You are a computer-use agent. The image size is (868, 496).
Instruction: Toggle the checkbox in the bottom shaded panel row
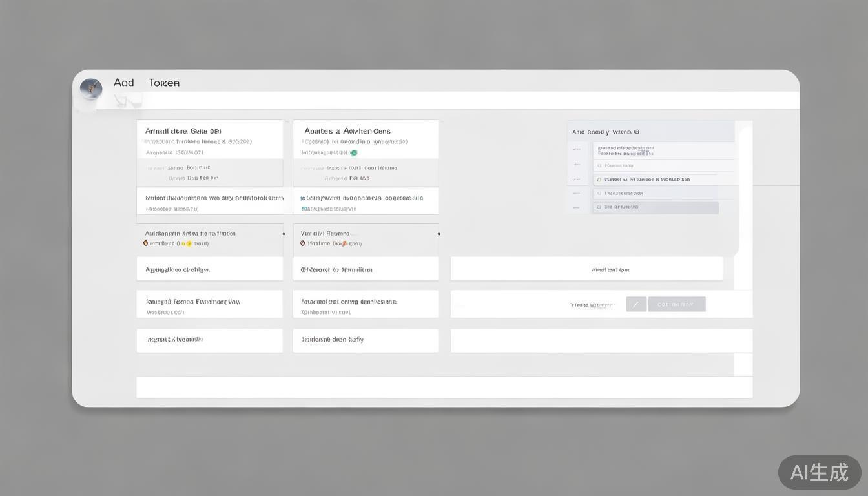point(599,207)
